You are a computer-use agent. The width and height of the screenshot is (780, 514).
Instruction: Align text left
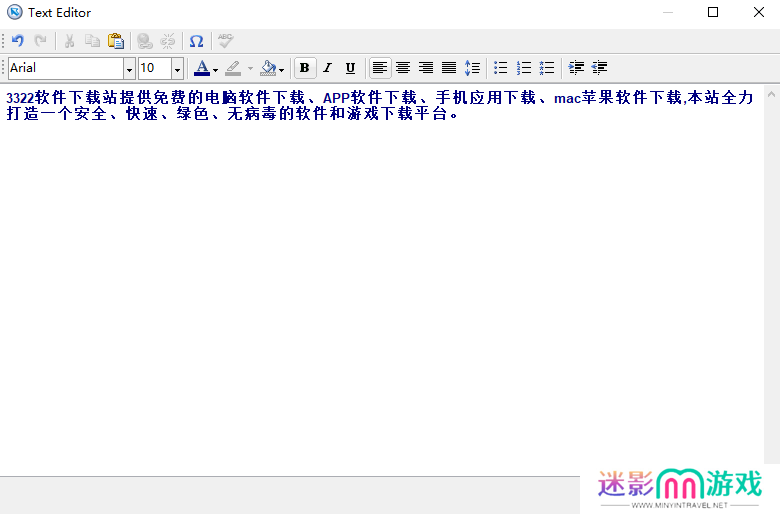(380, 68)
